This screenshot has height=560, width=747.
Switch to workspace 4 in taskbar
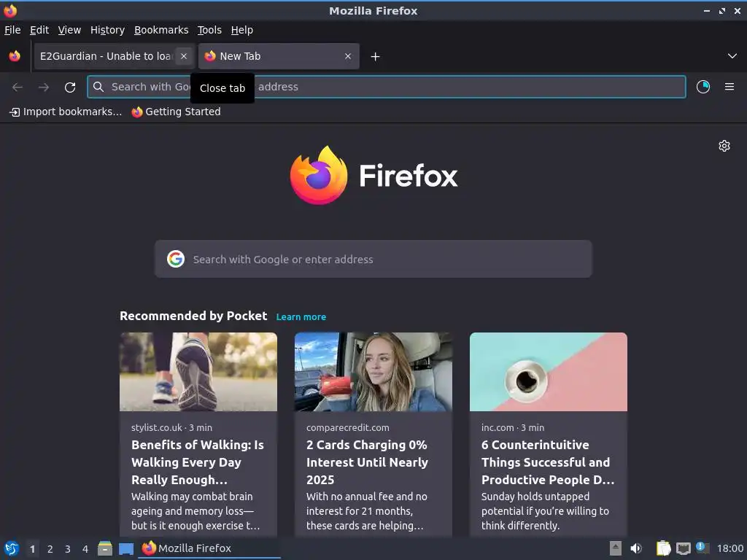(85, 549)
